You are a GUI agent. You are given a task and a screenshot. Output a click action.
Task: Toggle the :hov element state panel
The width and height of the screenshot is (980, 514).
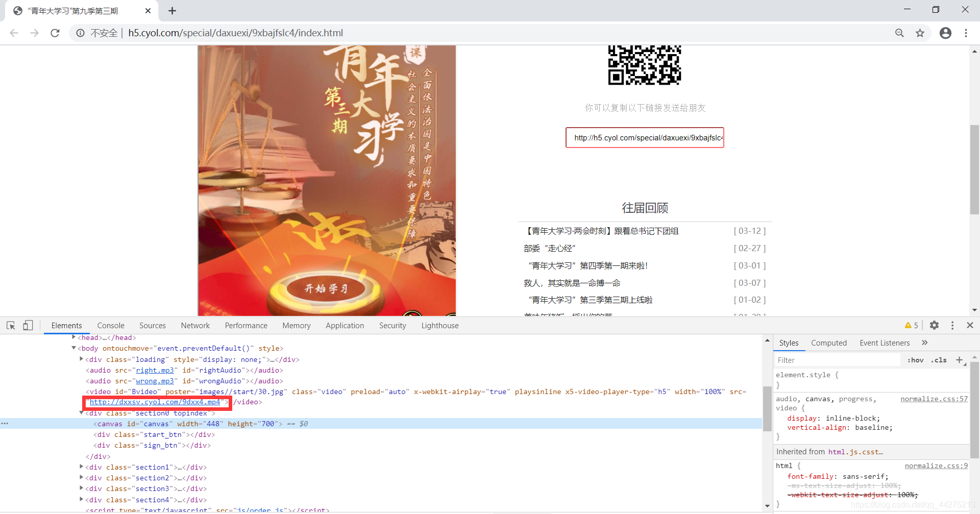(x=916, y=360)
